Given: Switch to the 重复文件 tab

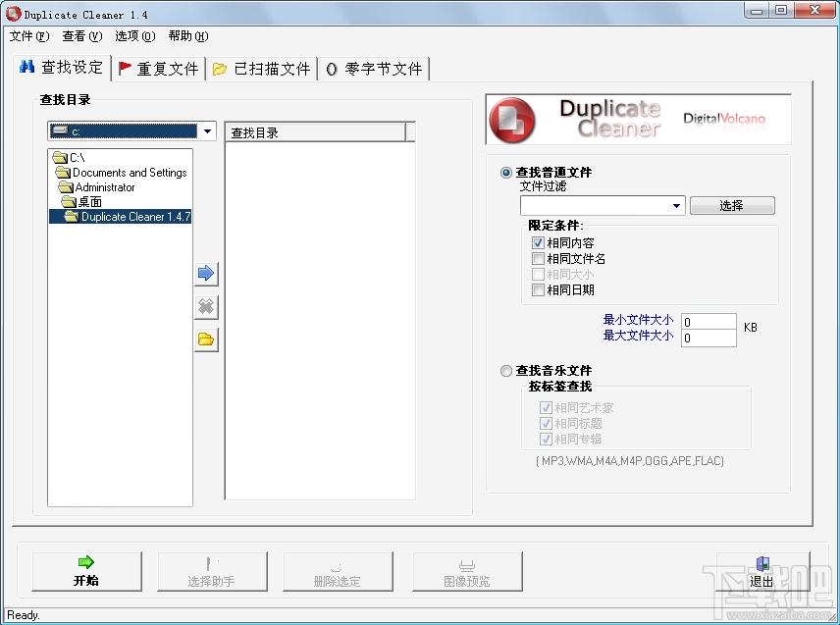Looking at the screenshot, I should (x=159, y=69).
